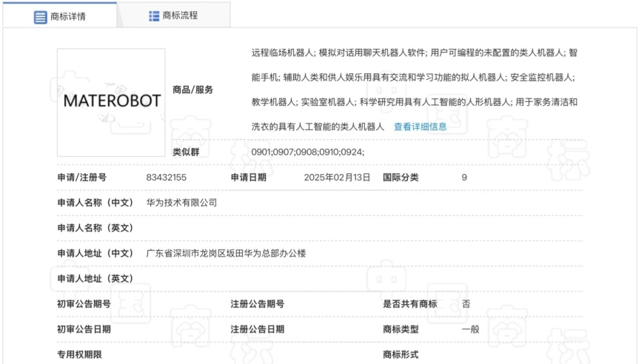This screenshot has height=364, width=644.
Task: Click the 商标流程 tab list icon
Action: pyautogui.click(x=154, y=16)
